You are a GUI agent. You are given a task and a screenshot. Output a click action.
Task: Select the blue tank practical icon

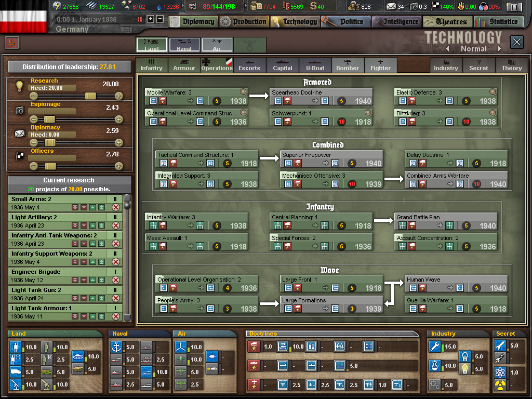pos(78,356)
